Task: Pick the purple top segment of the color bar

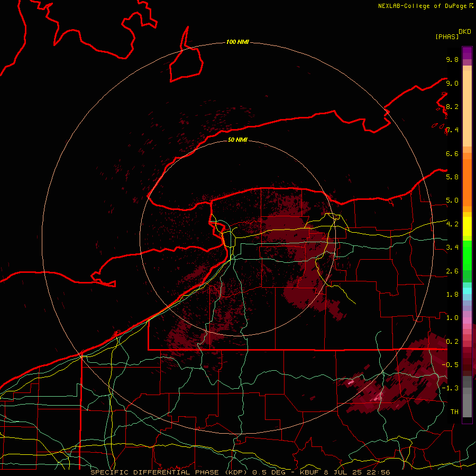Action: click(x=467, y=53)
